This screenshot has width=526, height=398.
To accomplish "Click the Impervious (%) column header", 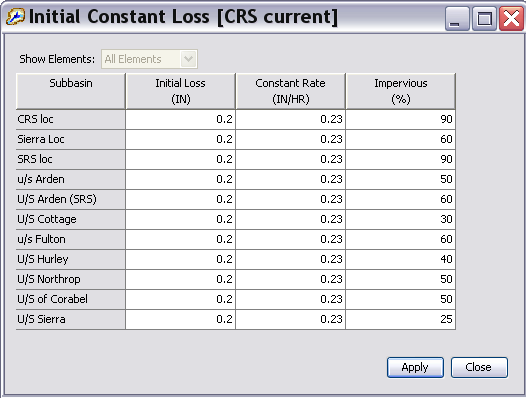I will coord(401,91).
